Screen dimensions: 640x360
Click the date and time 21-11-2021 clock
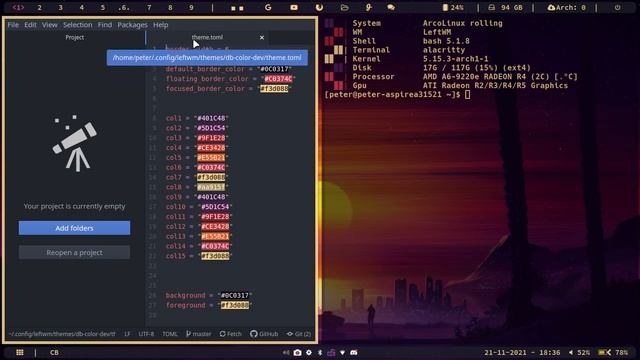pyautogui.click(x=522, y=352)
